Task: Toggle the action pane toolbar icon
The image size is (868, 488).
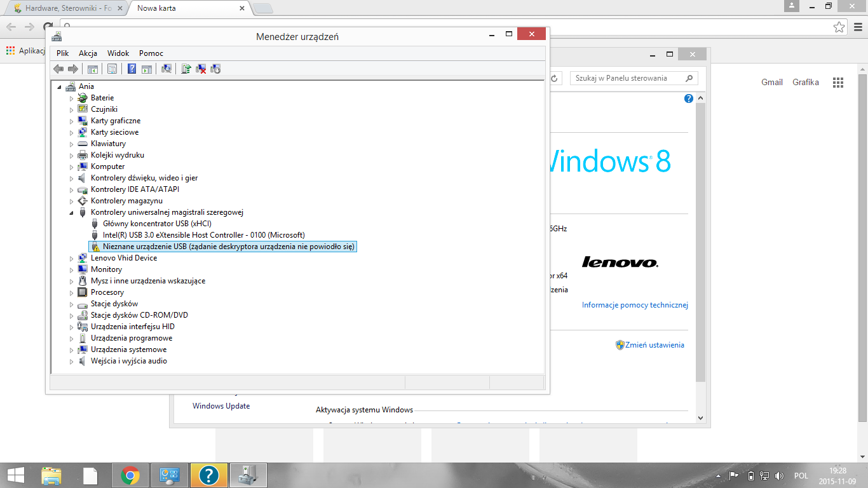Action: pos(147,69)
